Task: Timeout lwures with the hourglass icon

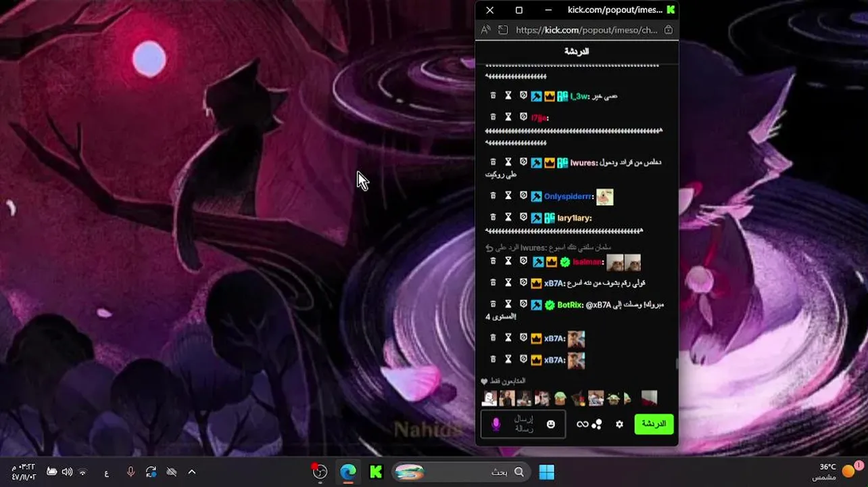Action: tap(508, 162)
